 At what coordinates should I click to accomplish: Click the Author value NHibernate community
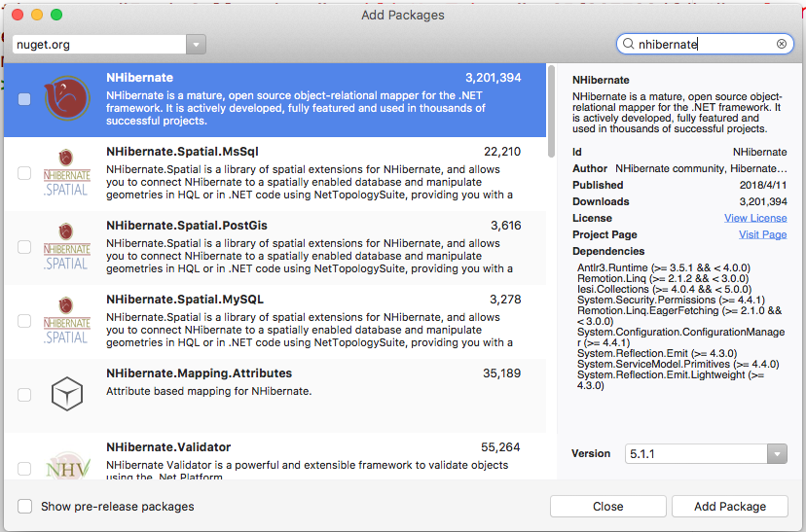701,168
